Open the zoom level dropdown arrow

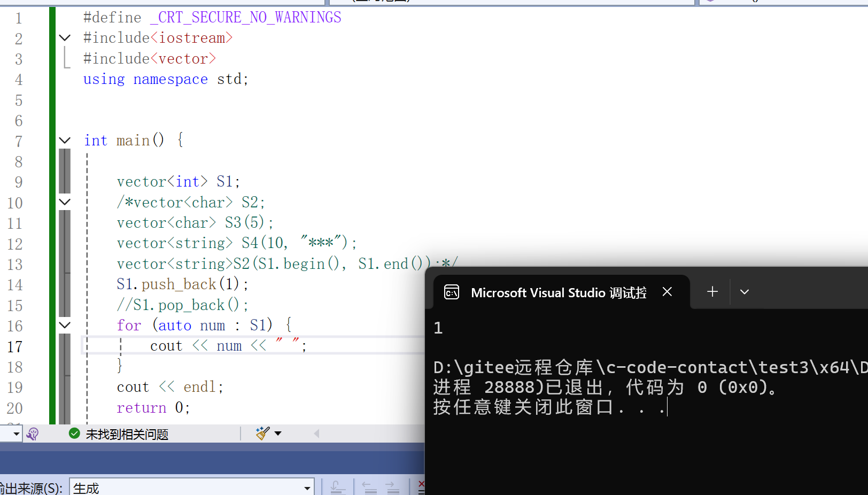click(x=17, y=434)
